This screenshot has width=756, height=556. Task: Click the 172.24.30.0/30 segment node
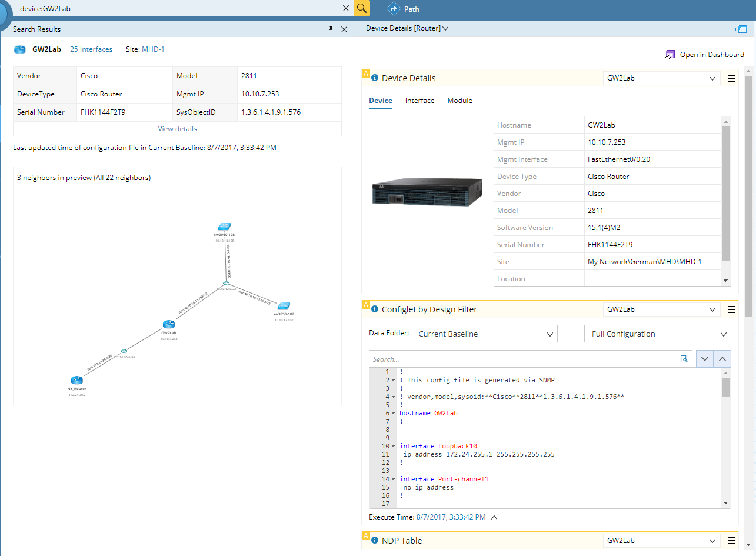(x=124, y=351)
